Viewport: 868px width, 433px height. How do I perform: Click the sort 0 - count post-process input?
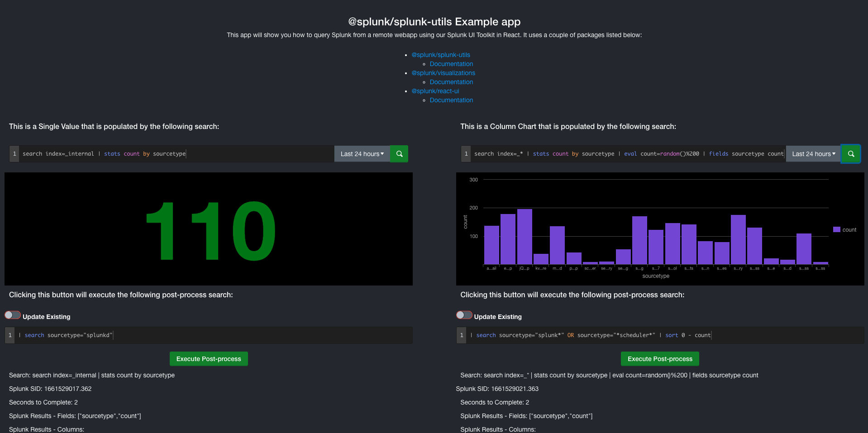(x=665, y=335)
